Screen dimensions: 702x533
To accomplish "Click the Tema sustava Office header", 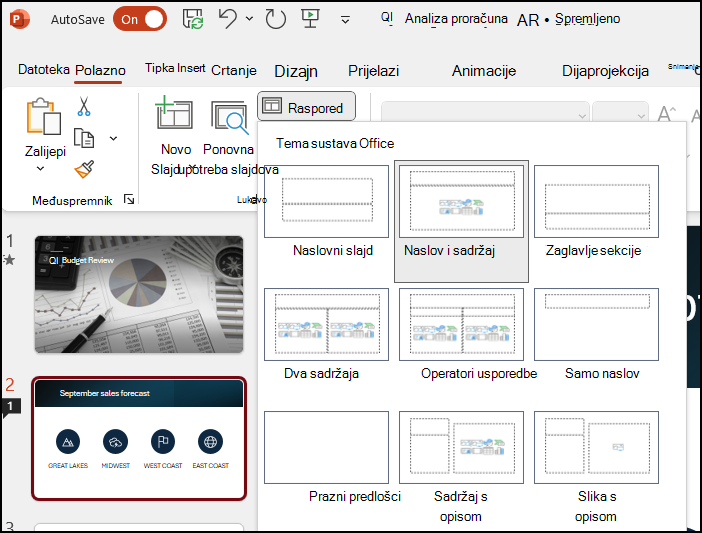I will pos(335,143).
